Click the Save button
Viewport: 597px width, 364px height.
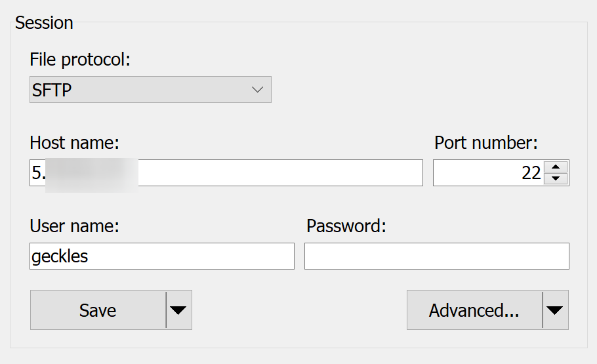[98, 310]
